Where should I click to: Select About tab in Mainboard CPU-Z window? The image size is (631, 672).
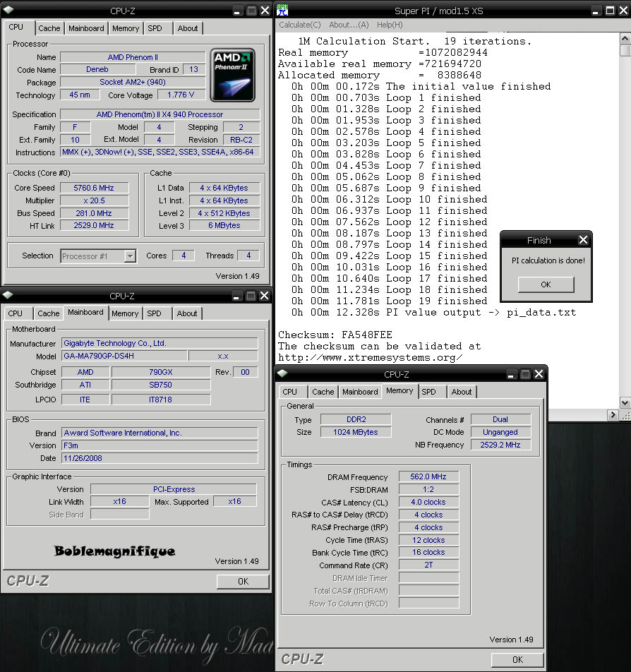(187, 313)
